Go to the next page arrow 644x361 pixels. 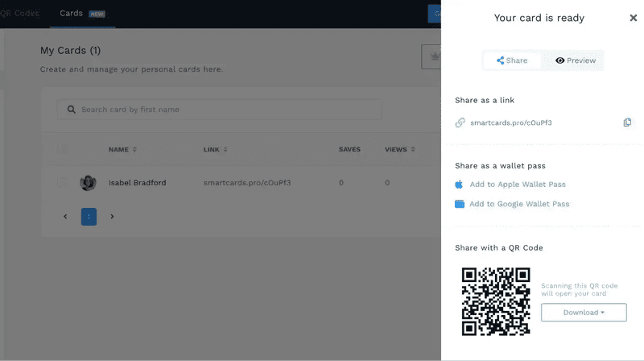point(112,216)
